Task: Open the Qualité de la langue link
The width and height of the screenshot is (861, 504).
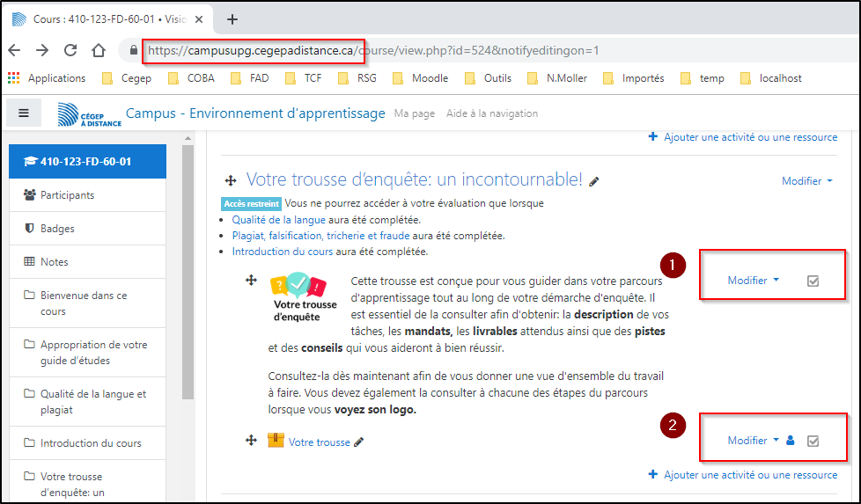Action: (x=278, y=220)
